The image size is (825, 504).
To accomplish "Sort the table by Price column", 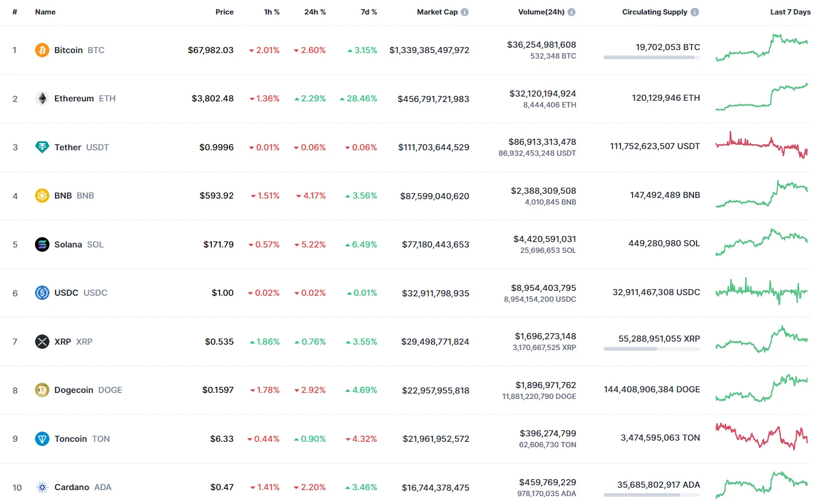I will 225,12.
